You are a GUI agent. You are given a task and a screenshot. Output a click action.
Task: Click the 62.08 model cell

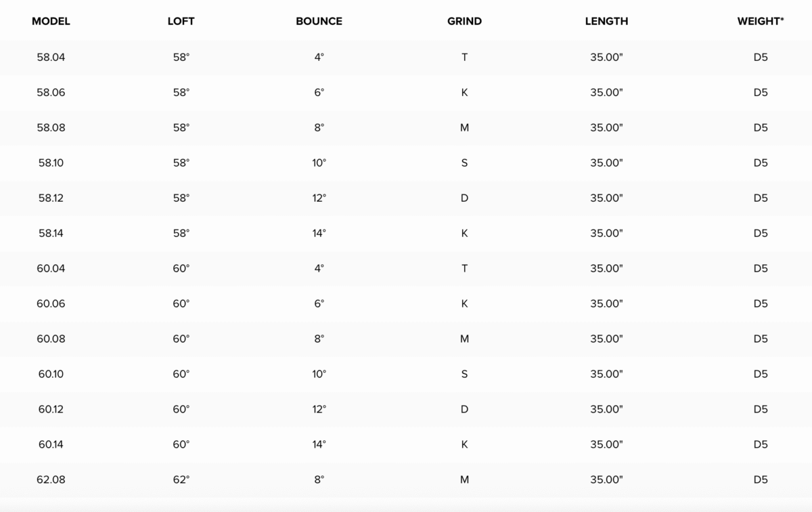coord(51,479)
